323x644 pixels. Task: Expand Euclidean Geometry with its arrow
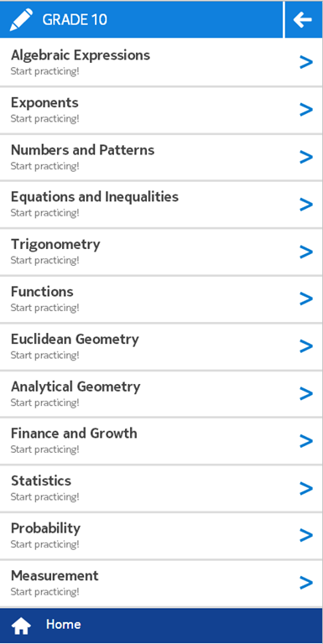tap(306, 346)
